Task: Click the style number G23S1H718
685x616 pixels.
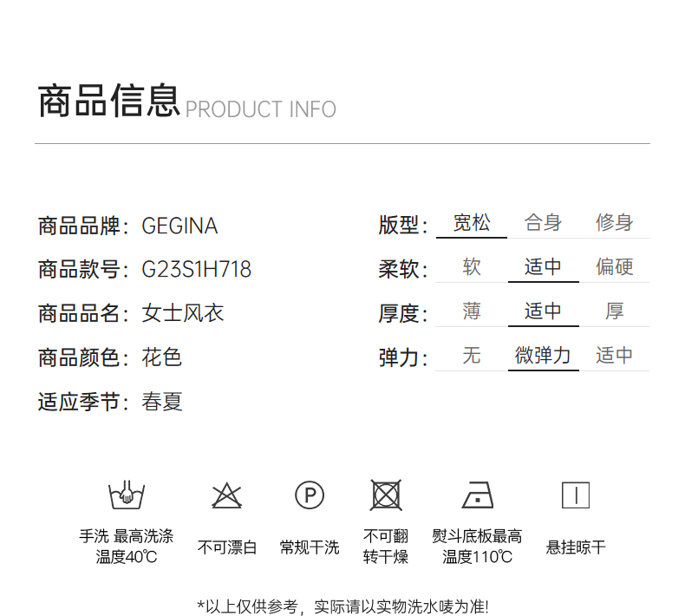Action: 196,270
